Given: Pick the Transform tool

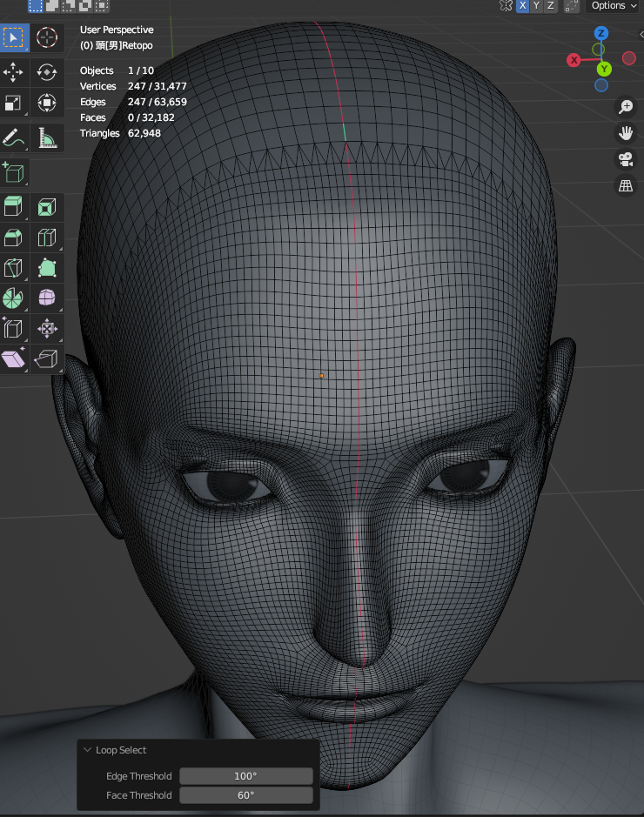Looking at the screenshot, I should pos(47,103).
